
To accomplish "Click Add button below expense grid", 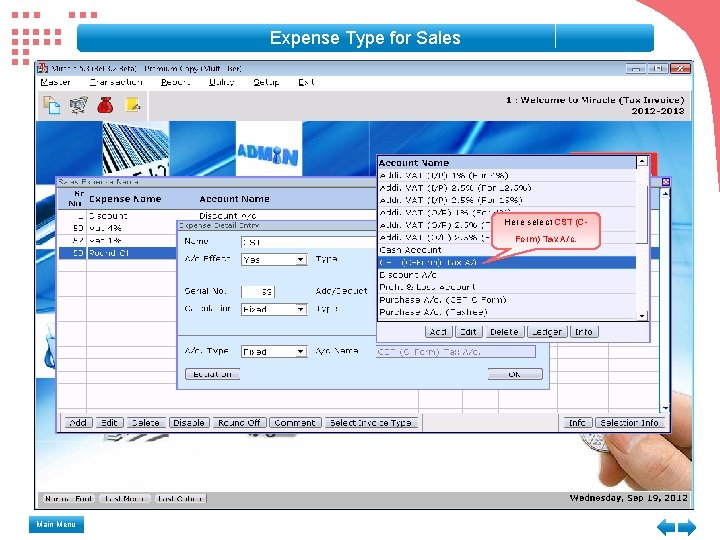I will (x=78, y=422).
